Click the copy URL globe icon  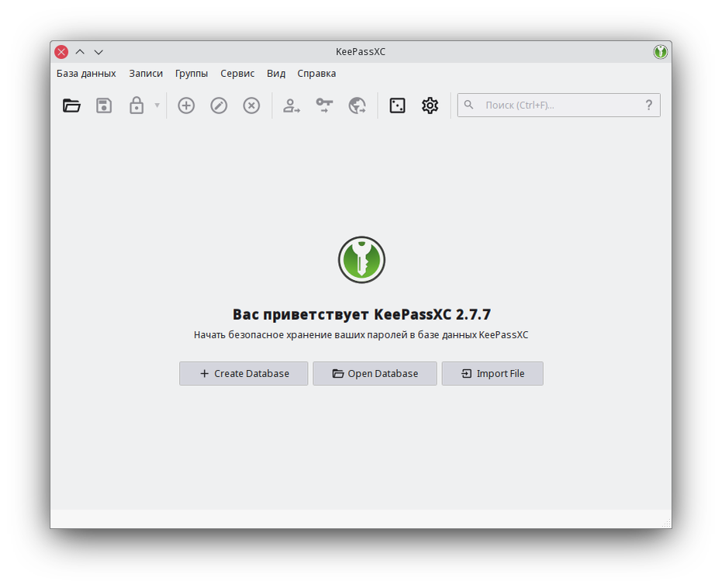357,105
